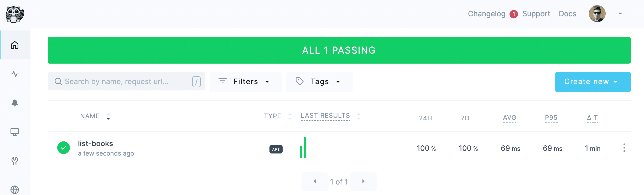
Task: Go to the Docs page
Action: (x=567, y=14)
